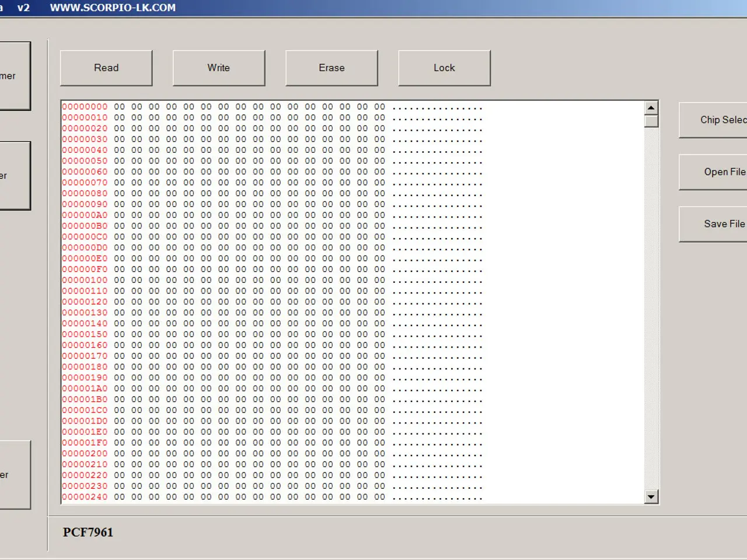This screenshot has width=747, height=560.
Task: Select address row 00000000
Action: point(273,107)
